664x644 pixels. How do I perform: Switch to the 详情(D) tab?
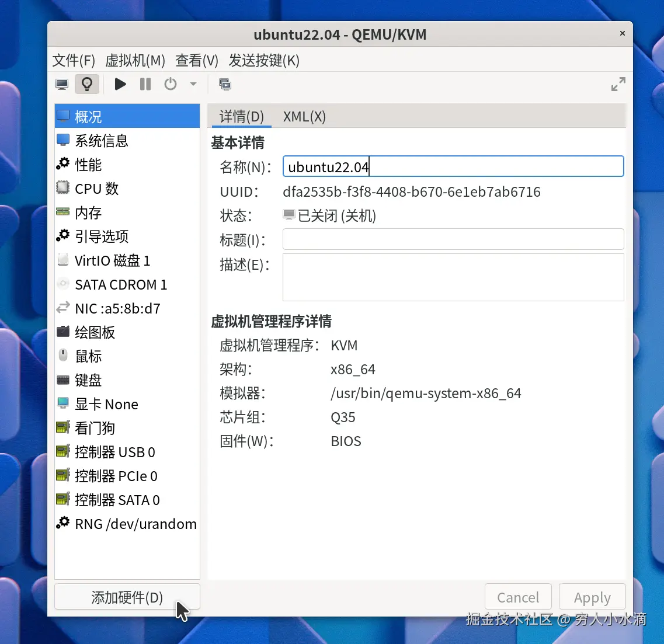pos(241,116)
